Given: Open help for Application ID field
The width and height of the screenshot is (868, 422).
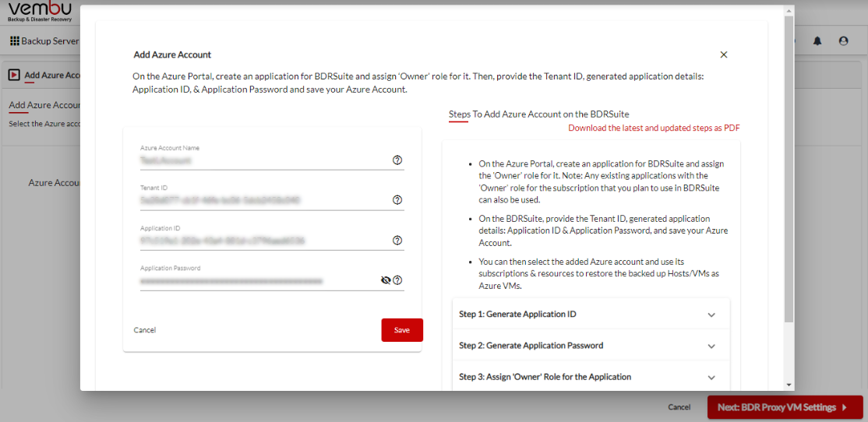Looking at the screenshot, I should tap(397, 241).
